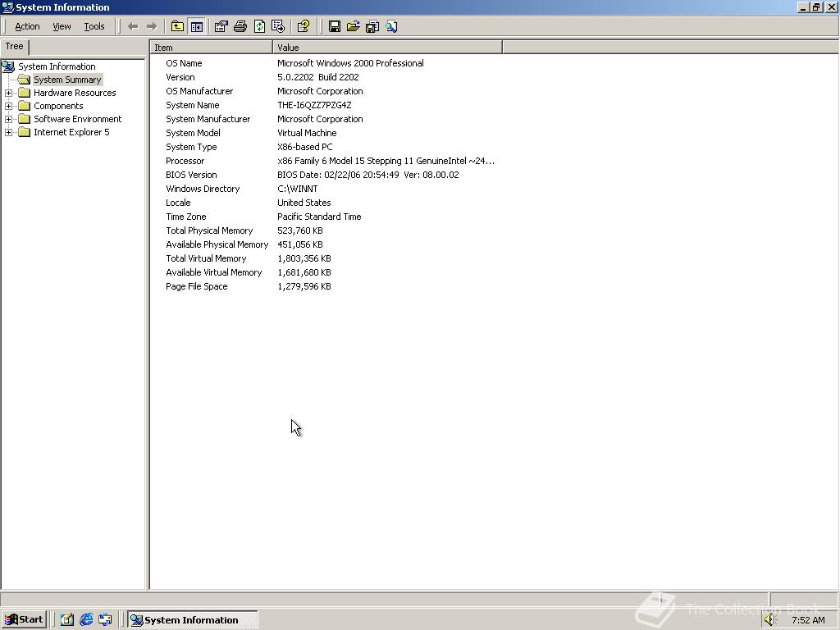
Task: Click the Up one level folder icon
Action: coord(177,26)
